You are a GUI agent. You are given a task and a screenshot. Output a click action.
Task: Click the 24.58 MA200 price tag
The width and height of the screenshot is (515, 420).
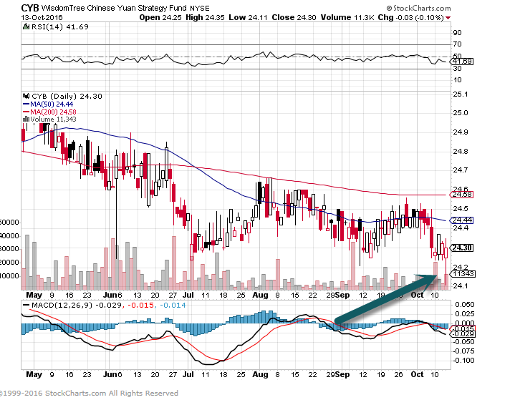pos(461,195)
